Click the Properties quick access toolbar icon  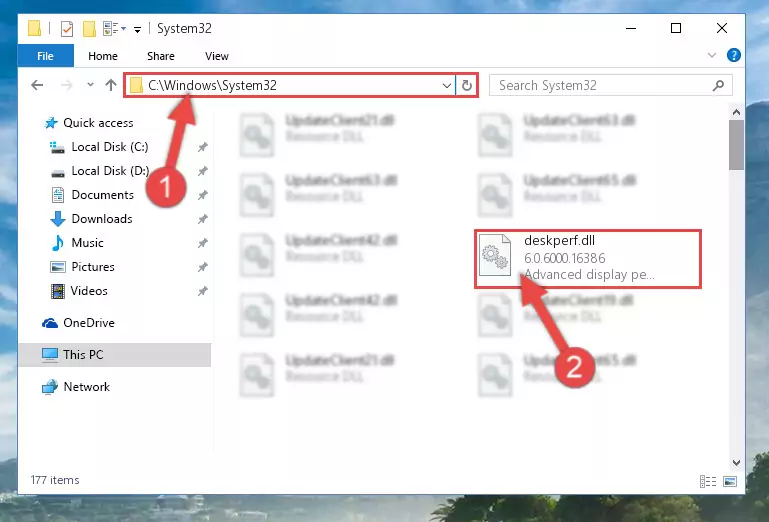pos(67,29)
